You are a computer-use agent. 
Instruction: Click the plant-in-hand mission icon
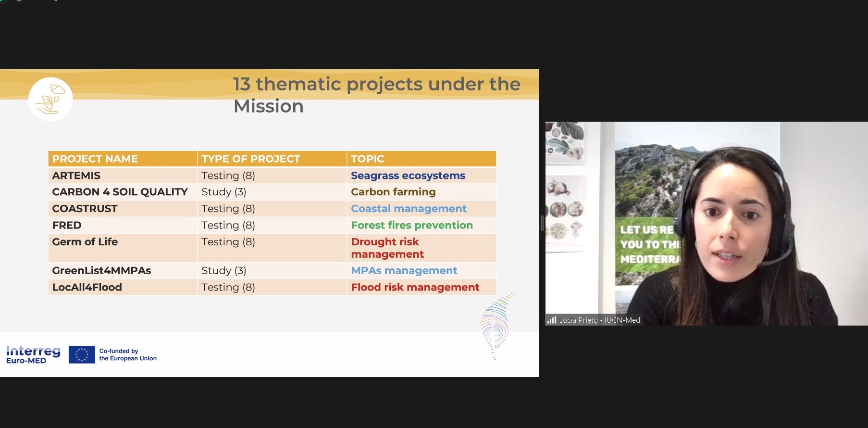(x=50, y=99)
